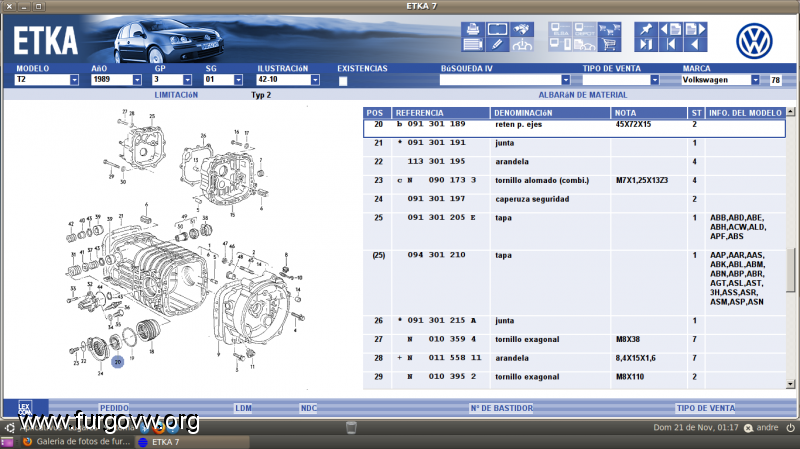Open the GP dropdown showing 3
Screen dimensions: 800x449
(187, 80)
